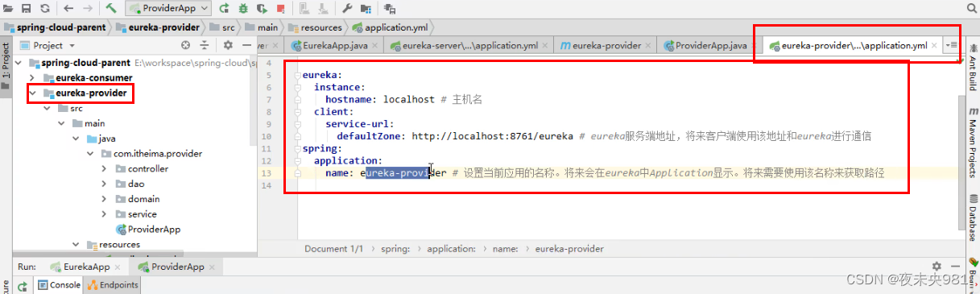Locate current file with the crosshair icon
This screenshot has height=294, width=980.
[186, 45]
